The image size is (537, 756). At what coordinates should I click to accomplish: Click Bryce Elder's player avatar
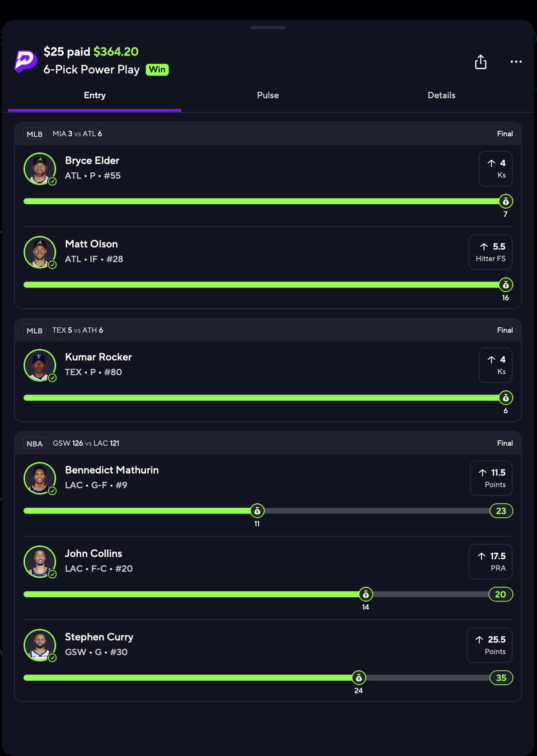[40, 169]
